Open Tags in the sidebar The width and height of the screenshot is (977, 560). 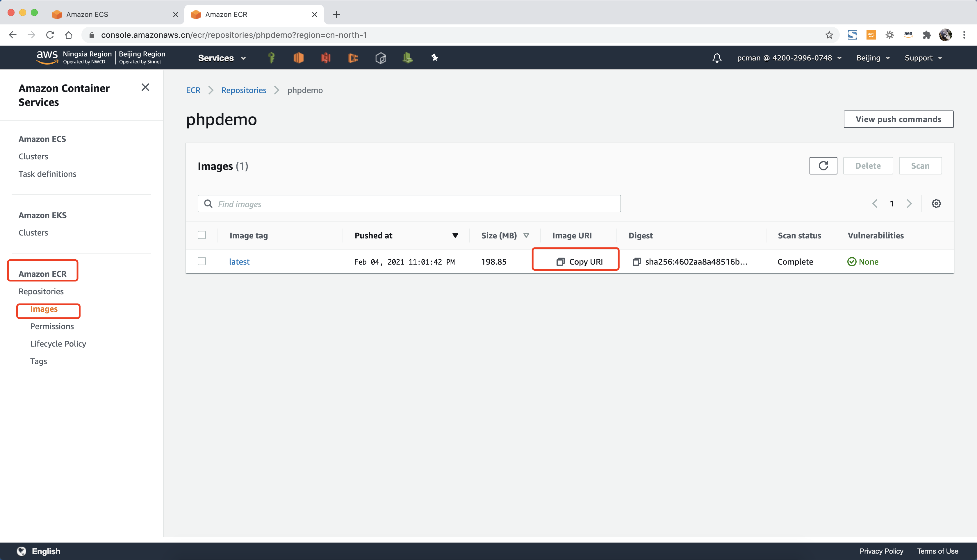(38, 361)
